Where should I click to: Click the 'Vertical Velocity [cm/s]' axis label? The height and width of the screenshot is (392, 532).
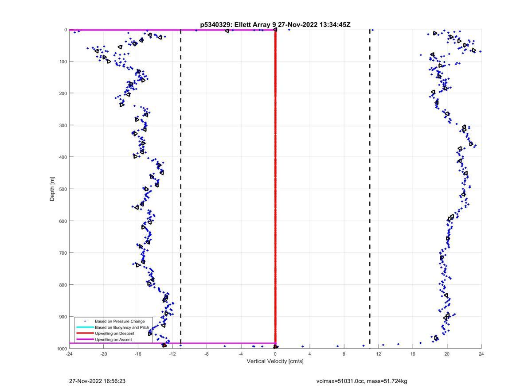[275, 361]
